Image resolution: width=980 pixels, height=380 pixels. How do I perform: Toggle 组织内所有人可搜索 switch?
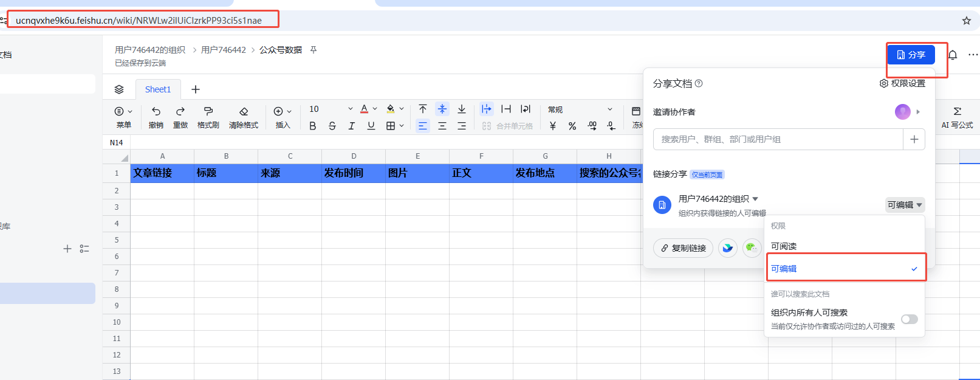coord(910,319)
